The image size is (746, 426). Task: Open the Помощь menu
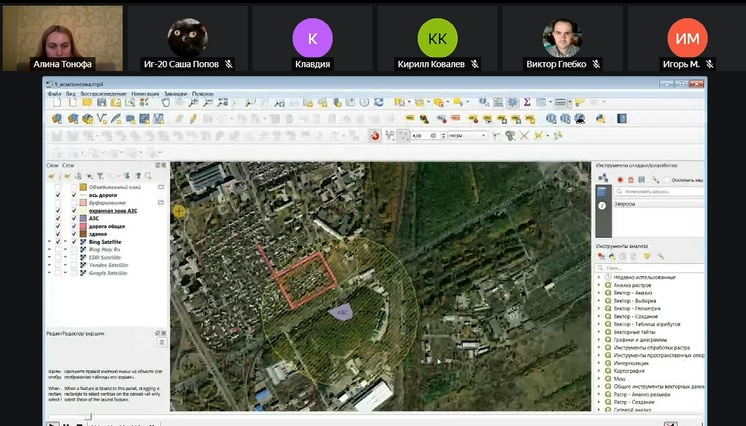(x=203, y=93)
